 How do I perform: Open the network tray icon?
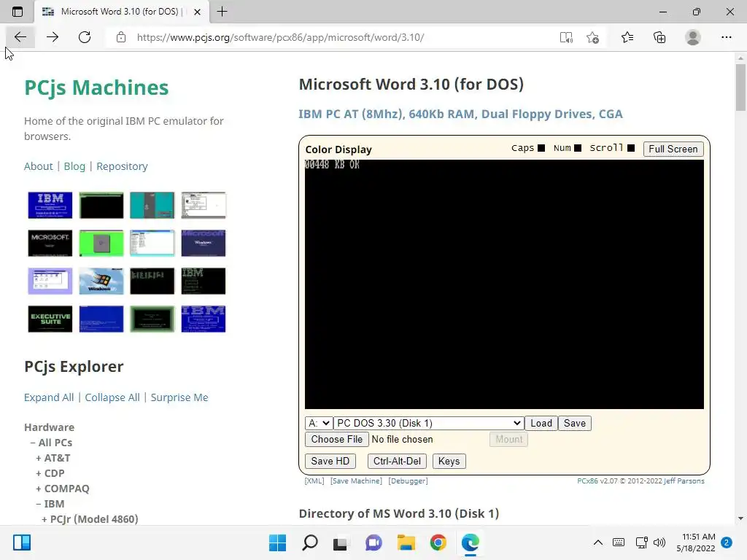point(641,542)
